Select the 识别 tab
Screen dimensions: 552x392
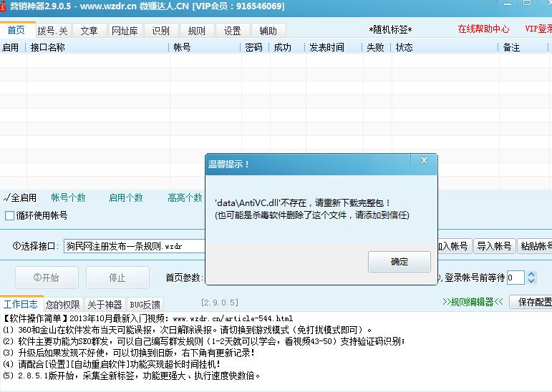click(161, 31)
